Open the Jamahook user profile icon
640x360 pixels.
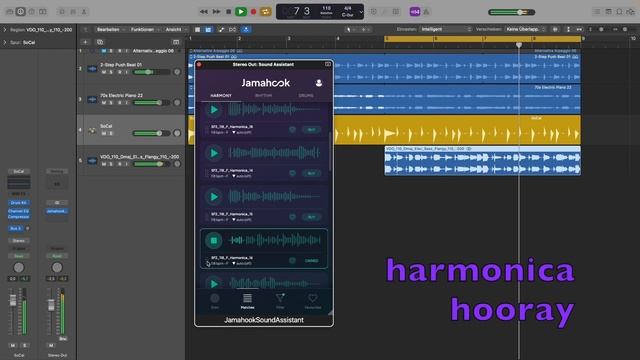pos(319,83)
